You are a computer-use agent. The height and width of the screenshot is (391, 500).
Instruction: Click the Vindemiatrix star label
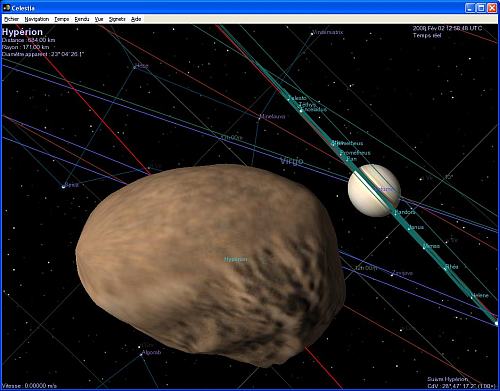[327, 32]
